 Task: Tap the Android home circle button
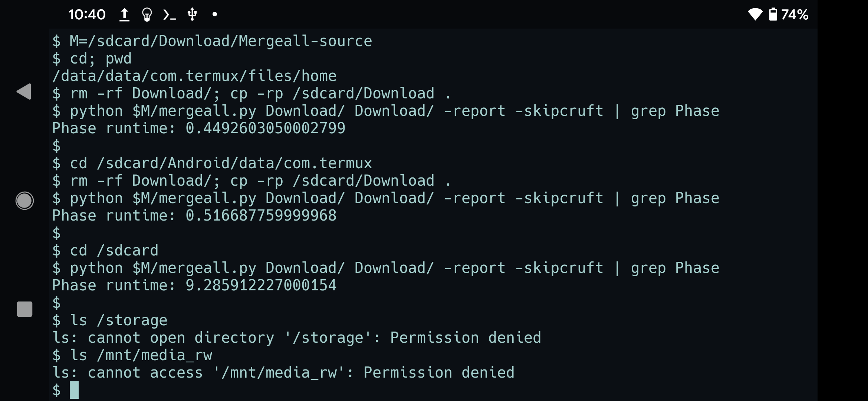coord(24,200)
